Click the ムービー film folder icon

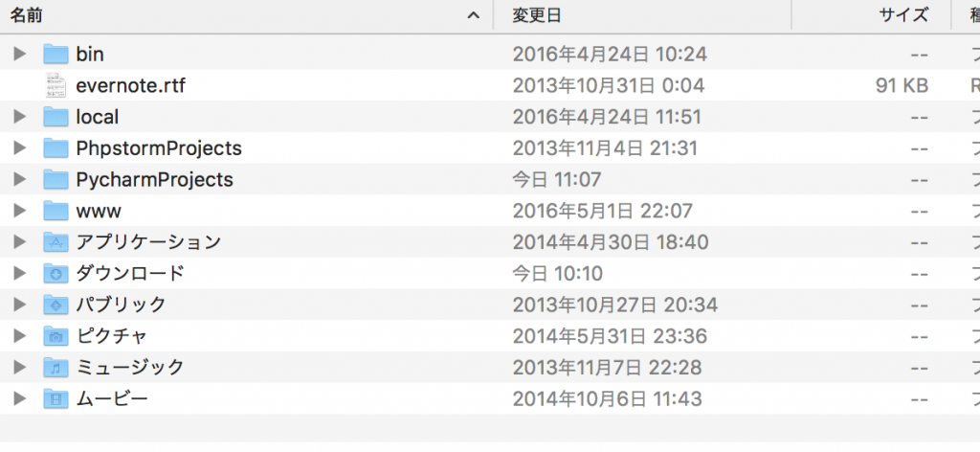click(x=56, y=398)
